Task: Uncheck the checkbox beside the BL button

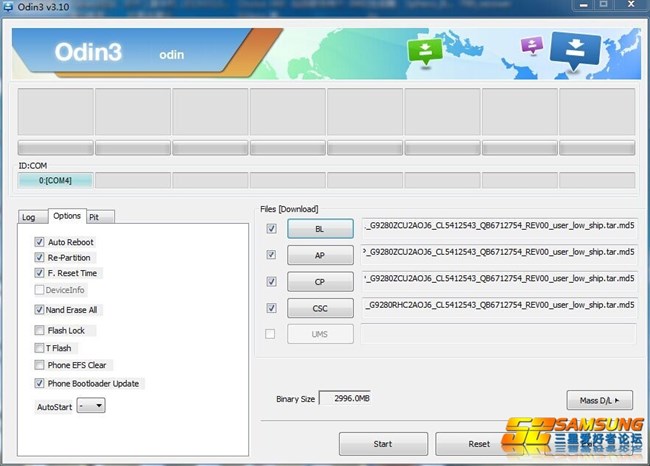Action: [272, 229]
